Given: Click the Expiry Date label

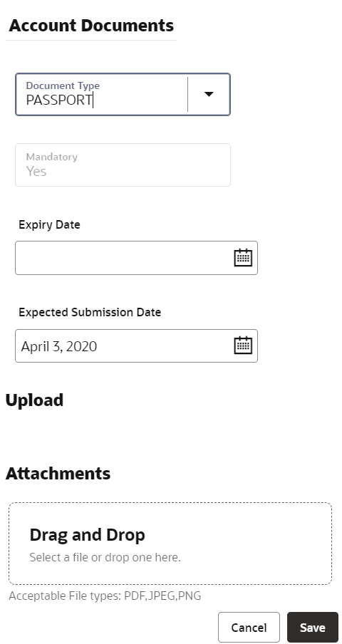Looking at the screenshot, I should [x=49, y=224].
